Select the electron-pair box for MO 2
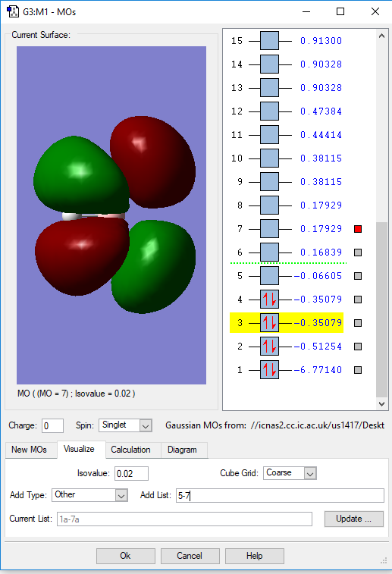The width and height of the screenshot is (392, 574). [x=269, y=347]
